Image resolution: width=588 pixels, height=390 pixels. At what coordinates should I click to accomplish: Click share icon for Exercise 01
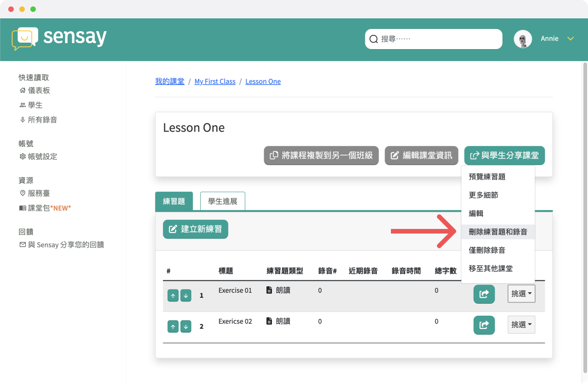(484, 294)
